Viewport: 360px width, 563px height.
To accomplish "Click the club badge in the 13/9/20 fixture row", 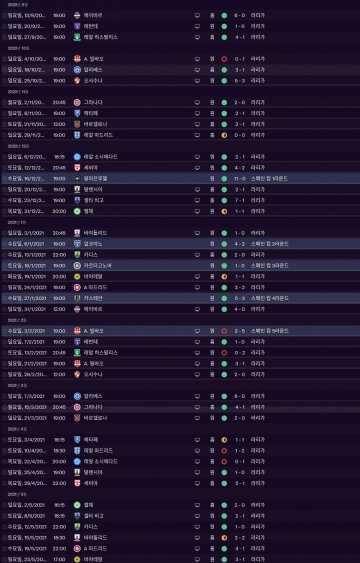I will (x=77, y=15).
